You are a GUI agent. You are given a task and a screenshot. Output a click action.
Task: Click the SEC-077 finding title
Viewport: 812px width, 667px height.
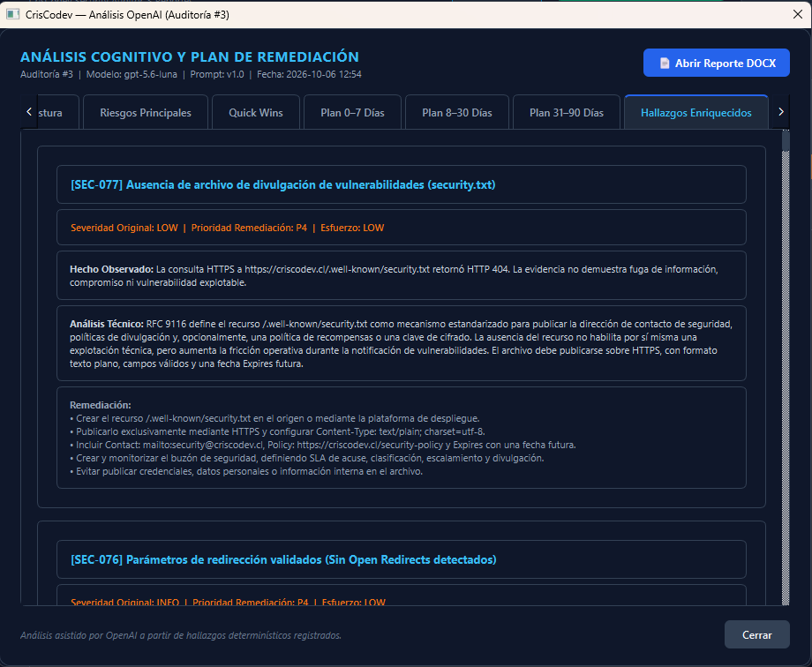pos(282,185)
